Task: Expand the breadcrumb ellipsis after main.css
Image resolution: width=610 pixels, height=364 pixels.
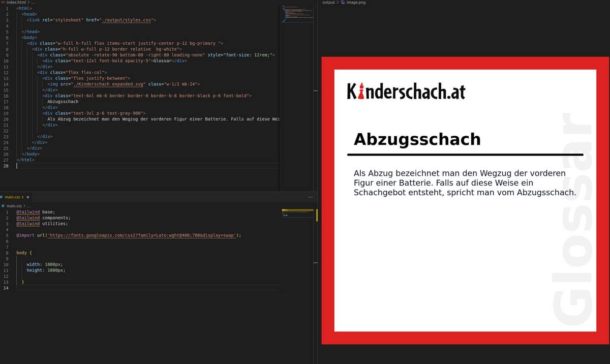Action: (x=28, y=205)
